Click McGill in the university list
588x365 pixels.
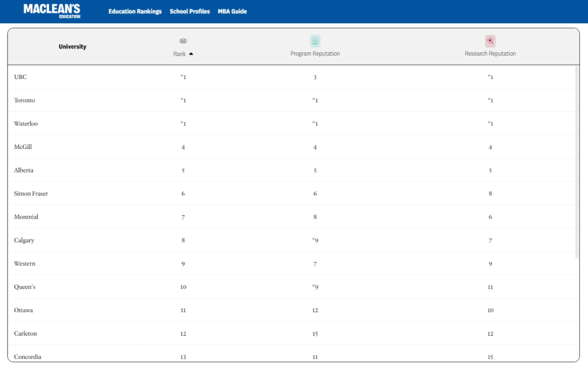pyautogui.click(x=23, y=147)
